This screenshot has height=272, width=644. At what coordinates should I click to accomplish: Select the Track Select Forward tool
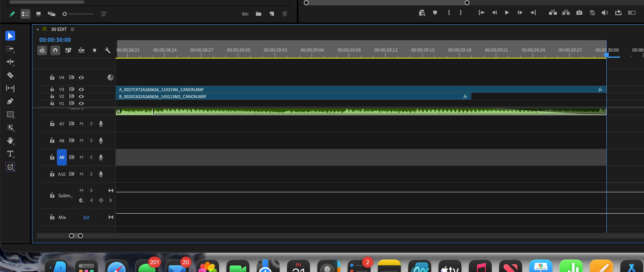click(10, 49)
